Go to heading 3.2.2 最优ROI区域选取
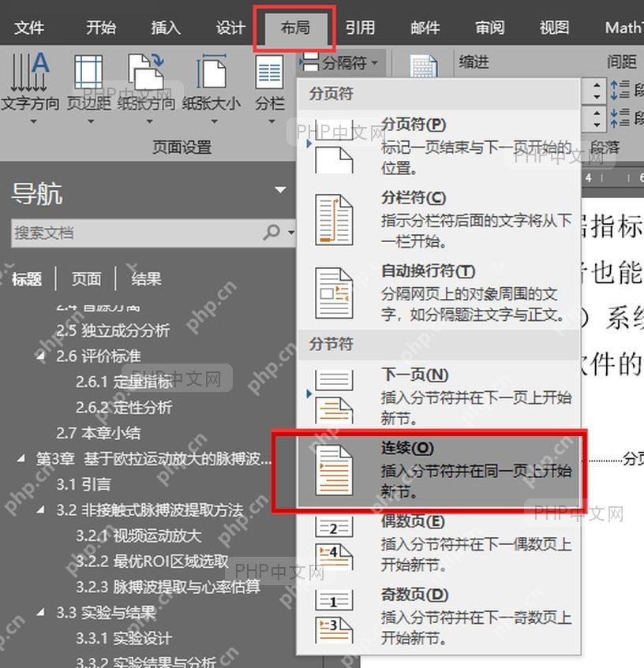 point(152,562)
